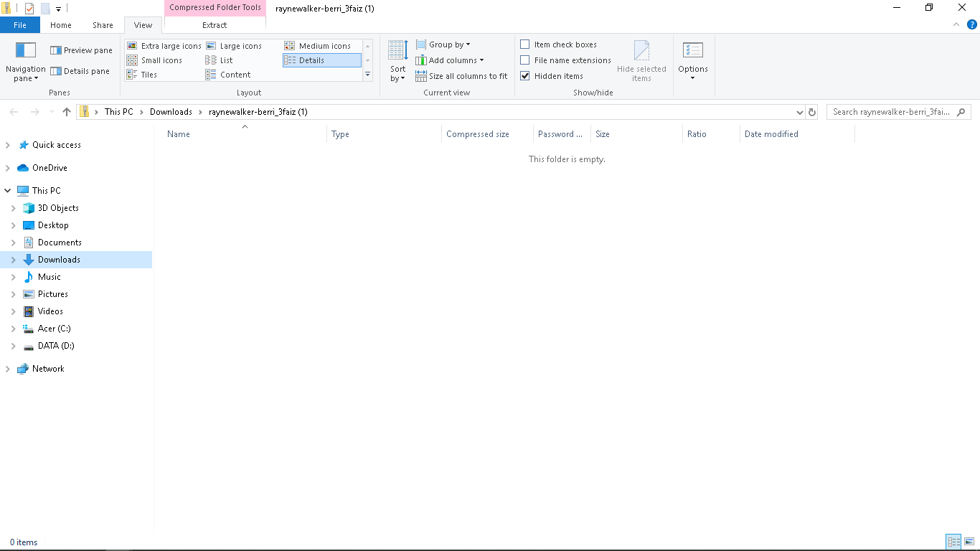The image size is (980, 551).
Task: Go back with the Back arrow
Action: click(x=14, y=112)
